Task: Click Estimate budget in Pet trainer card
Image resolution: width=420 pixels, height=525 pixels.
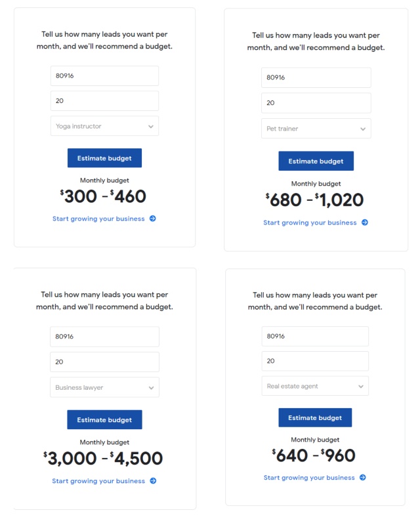Action: (316, 161)
